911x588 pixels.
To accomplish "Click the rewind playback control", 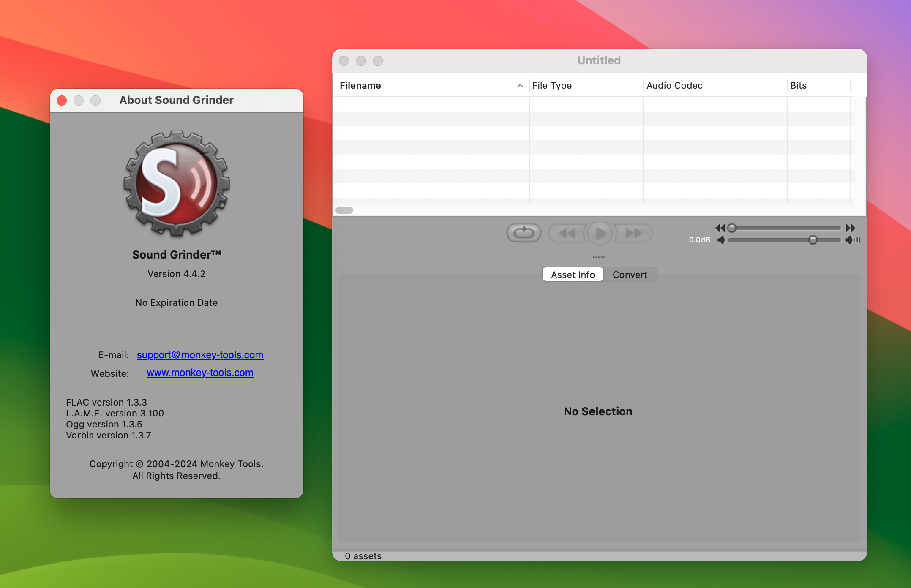I will point(568,233).
